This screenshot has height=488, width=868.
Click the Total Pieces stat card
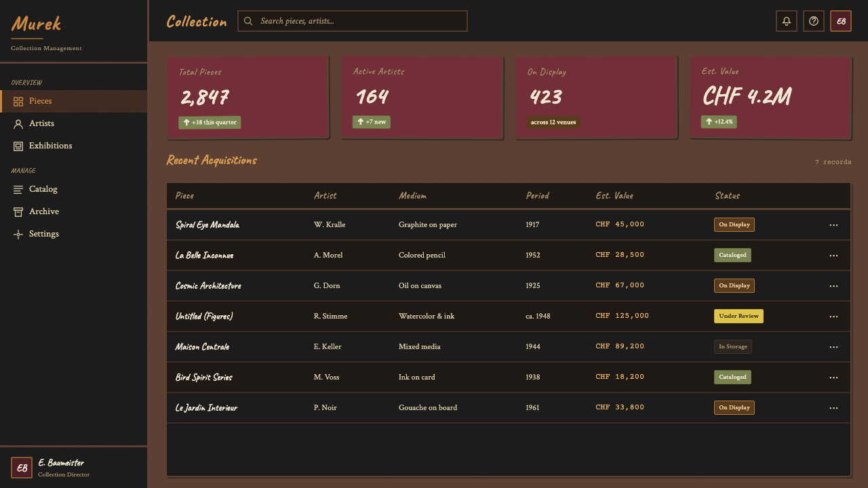(248, 97)
